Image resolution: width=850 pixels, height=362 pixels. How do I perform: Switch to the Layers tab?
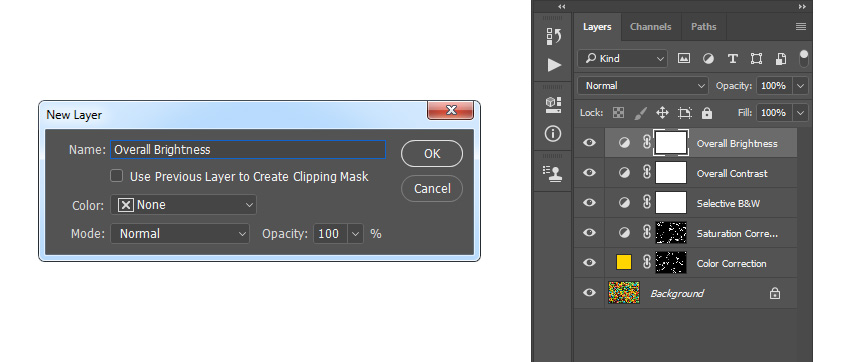(597, 27)
